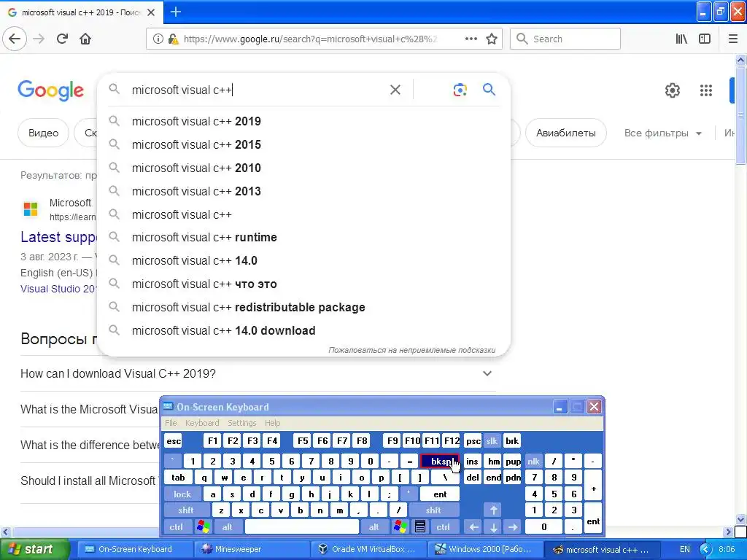
Task: Expand 'How can I download Visual C++ 2019?' question
Action: pos(258,374)
